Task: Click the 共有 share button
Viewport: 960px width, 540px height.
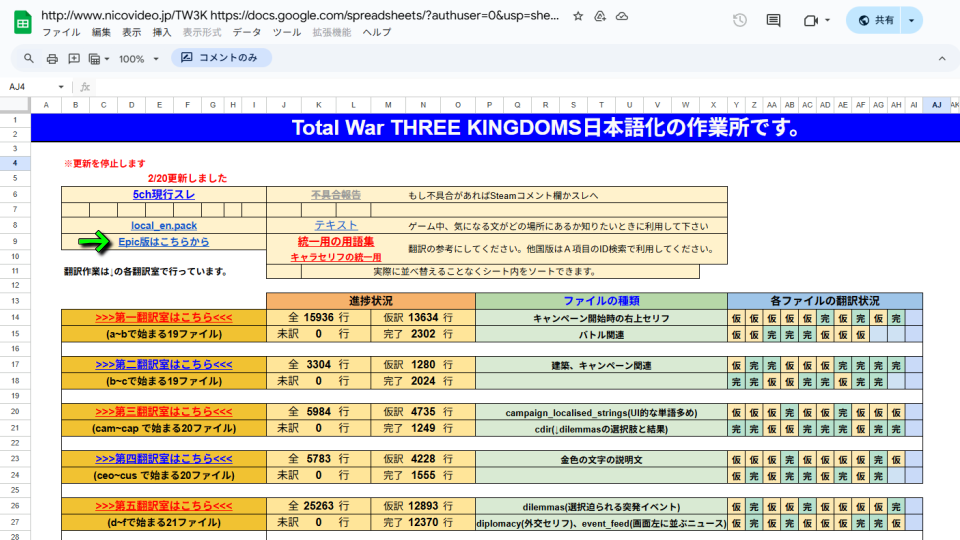Action: [x=876, y=20]
